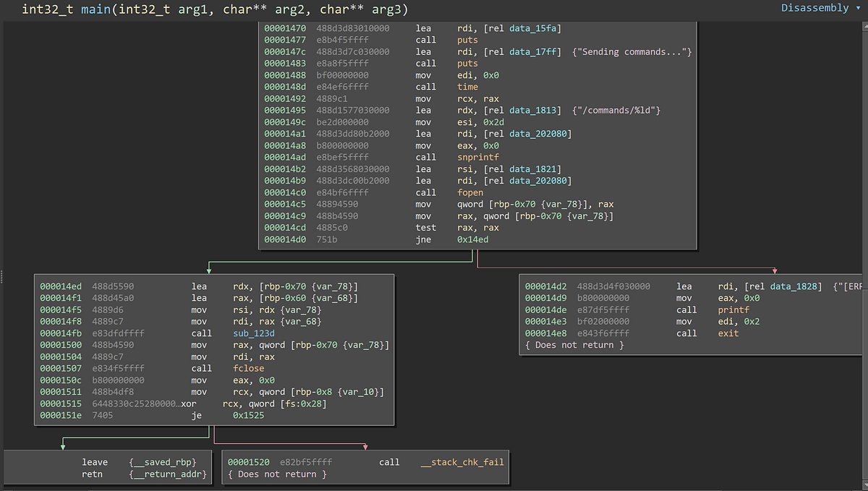Image resolution: width=868 pixels, height=491 pixels.
Task: Select the "Sending commands..." string
Action: pyautogui.click(x=631, y=52)
